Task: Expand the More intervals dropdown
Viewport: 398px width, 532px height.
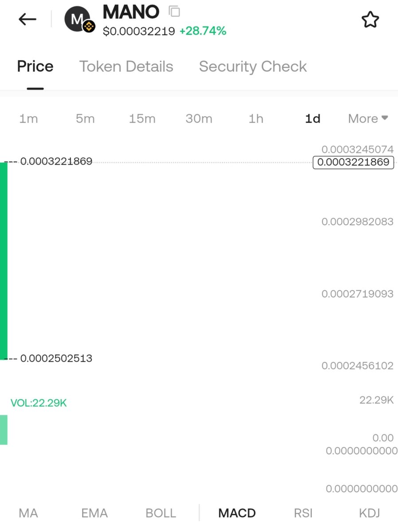Action: 368,119
